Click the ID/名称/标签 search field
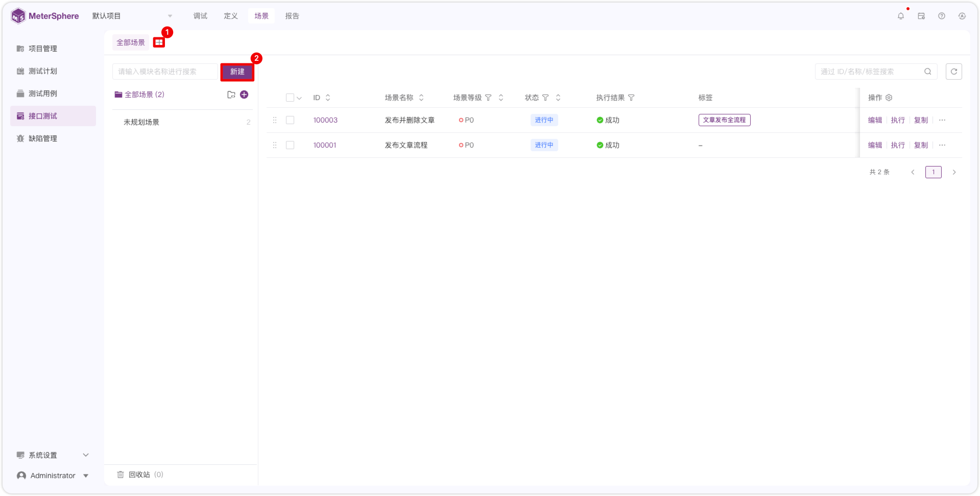980x496 pixels. (x=876, y=72)
